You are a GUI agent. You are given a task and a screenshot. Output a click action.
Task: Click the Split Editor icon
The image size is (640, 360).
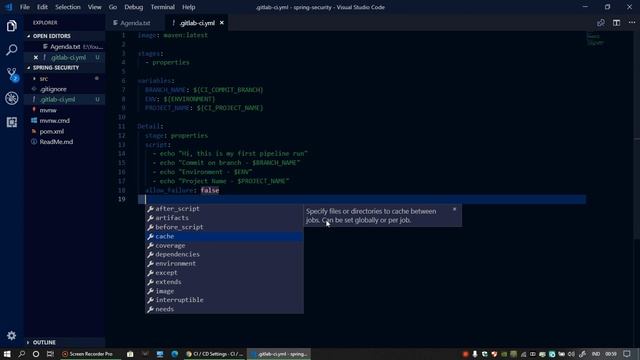pyautogui.click(x=616, y=23)
